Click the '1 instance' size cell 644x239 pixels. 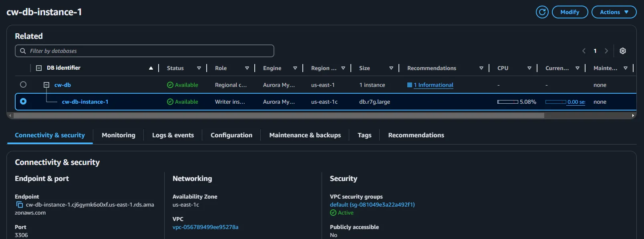(x=372, y=85)
